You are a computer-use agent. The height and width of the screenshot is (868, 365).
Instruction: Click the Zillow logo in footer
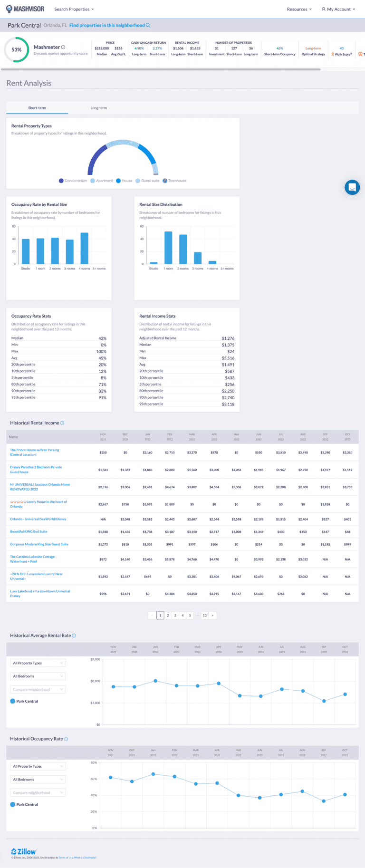[24, 851]
